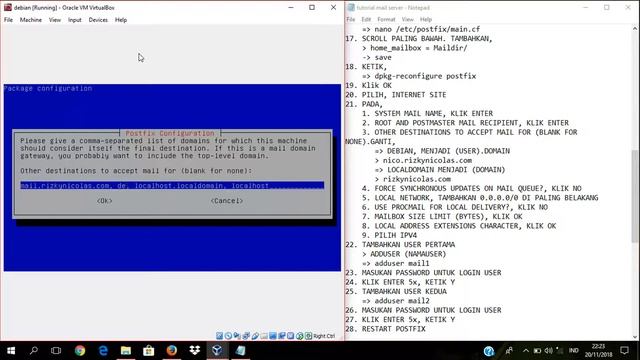This screenshot has width=640, height=360.
Task: Click '22. TAMBAHKAN USER PERTAMA' line in Notepad
Action: [x=400, y=244]
